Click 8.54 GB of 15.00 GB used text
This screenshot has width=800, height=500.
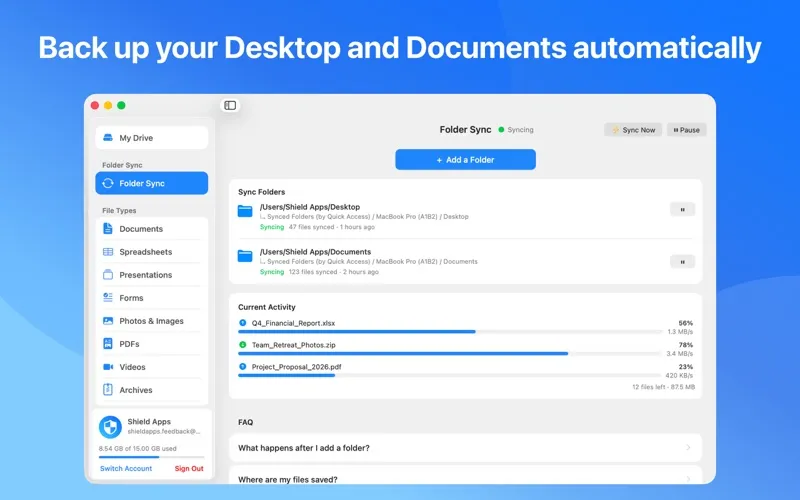[x=138, y=448]
